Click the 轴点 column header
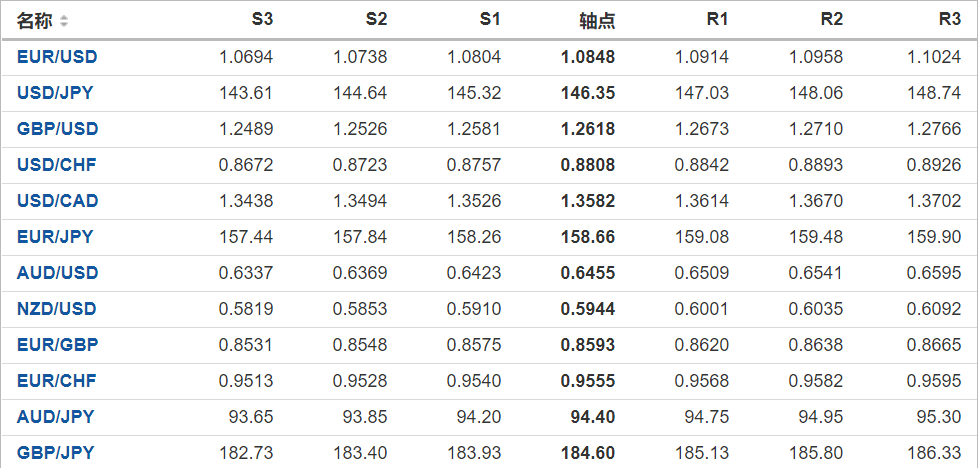 [597, 21]
